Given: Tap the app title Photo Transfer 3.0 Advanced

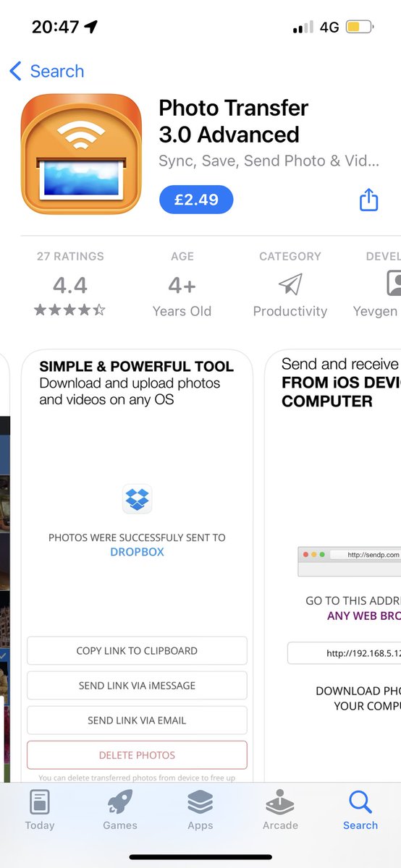Looking at the screenshot, I should tap(234, 122).
